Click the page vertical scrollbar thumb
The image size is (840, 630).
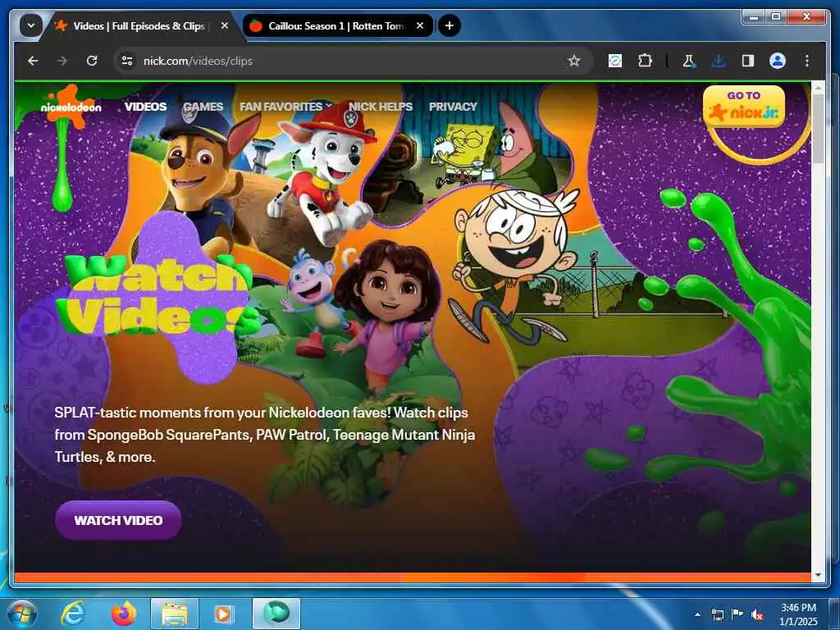818,129
